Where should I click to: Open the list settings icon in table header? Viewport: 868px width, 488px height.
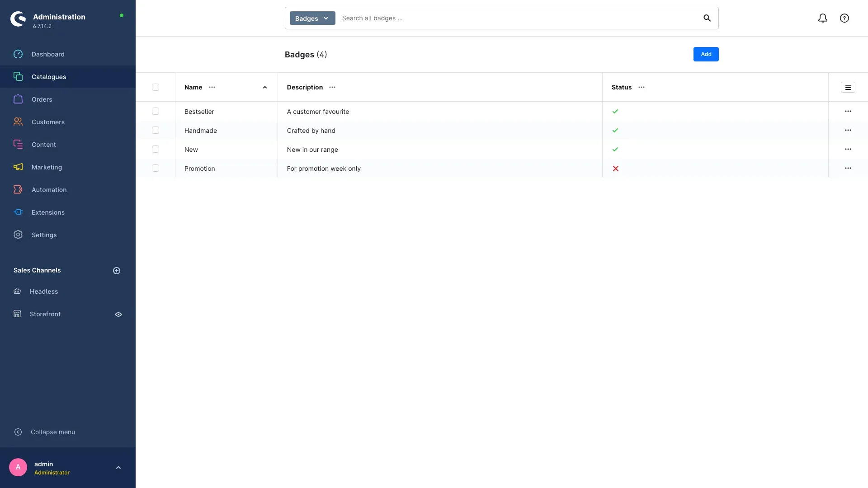[x=848, y=88]
